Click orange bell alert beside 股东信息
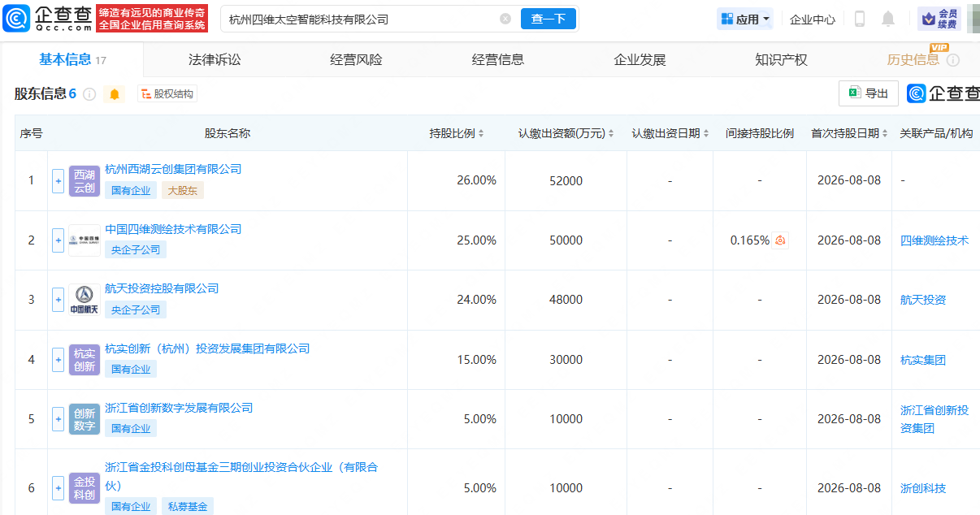The width and height of the screenshot is (980, 515). pos(115,94)
